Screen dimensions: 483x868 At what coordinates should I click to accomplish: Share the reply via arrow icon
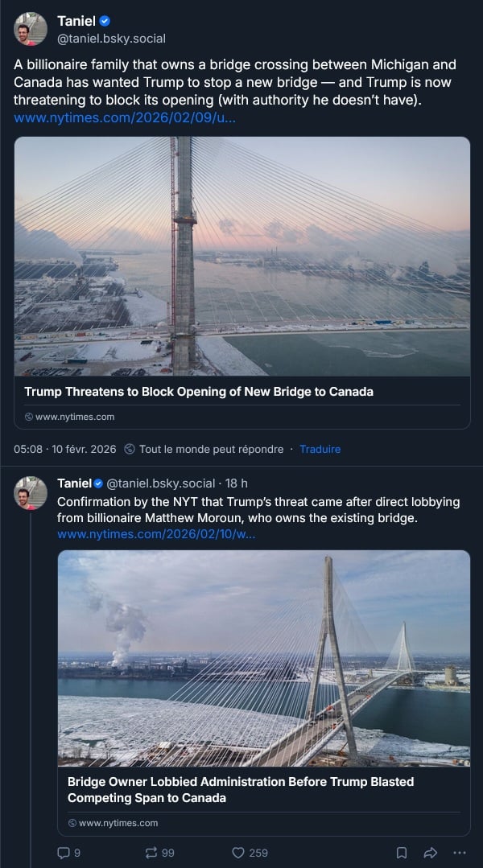pos(430,853)
